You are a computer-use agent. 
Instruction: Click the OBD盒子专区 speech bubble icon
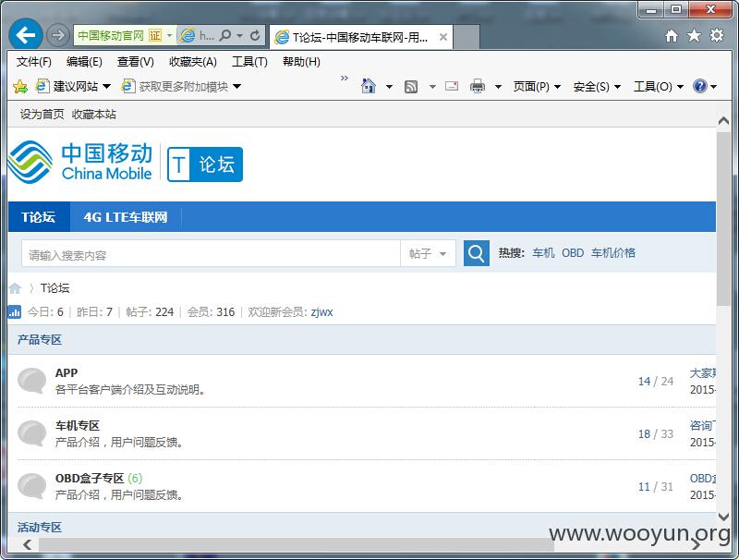[x=32, y=486]
